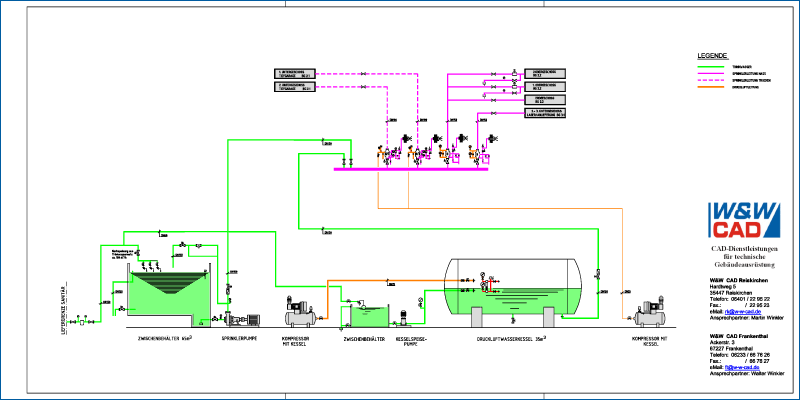
Task: Click the LEGENDE heading
Action: 712,56
